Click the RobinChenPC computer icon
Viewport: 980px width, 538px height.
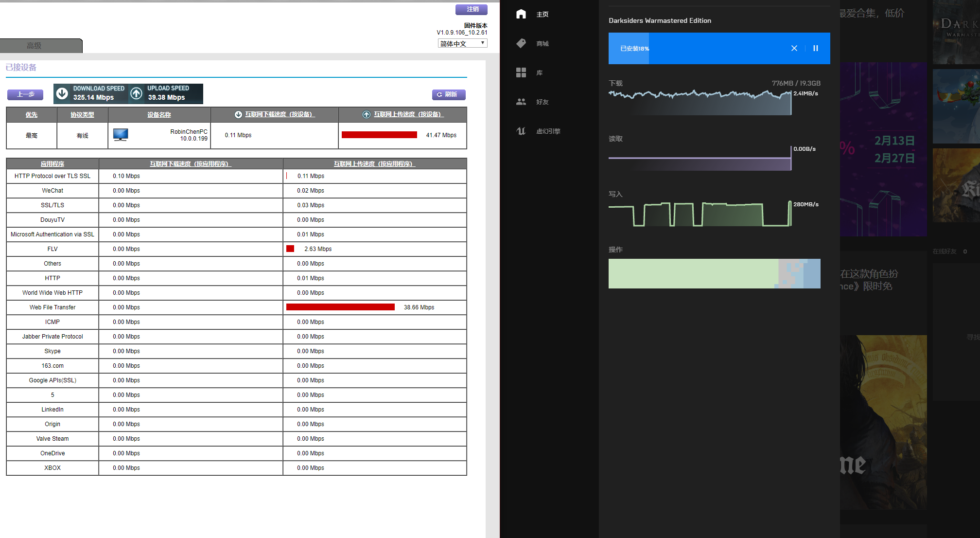[120, 135]
